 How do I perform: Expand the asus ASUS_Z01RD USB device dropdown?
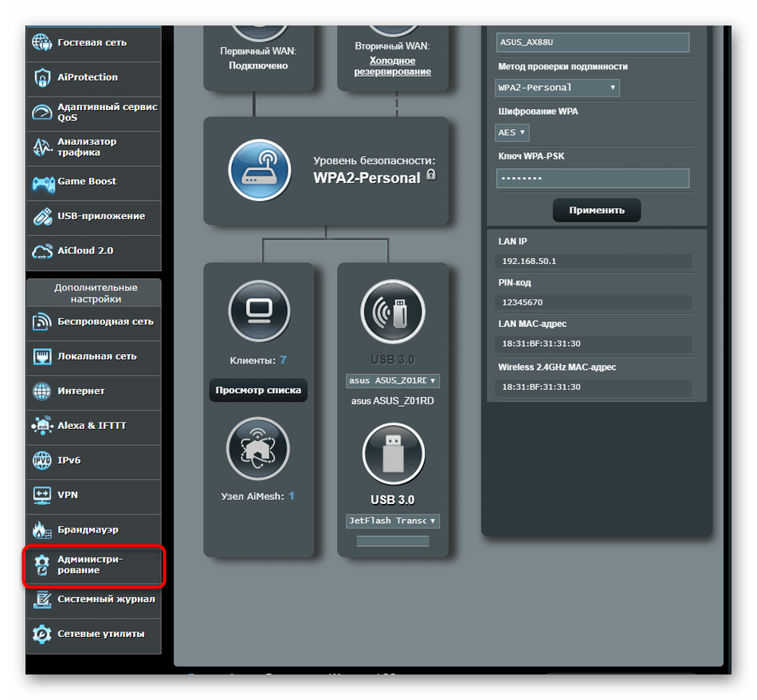coord(393,381)
